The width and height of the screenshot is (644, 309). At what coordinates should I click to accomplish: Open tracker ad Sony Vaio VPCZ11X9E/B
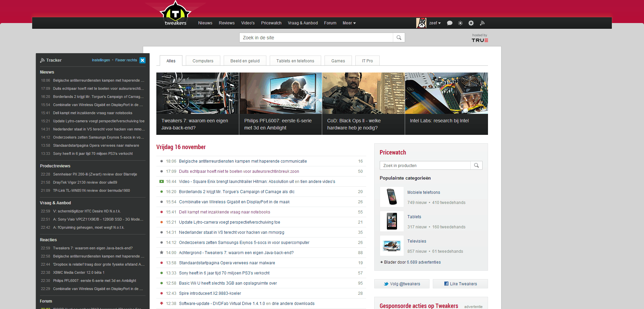[x=98, y=219]
